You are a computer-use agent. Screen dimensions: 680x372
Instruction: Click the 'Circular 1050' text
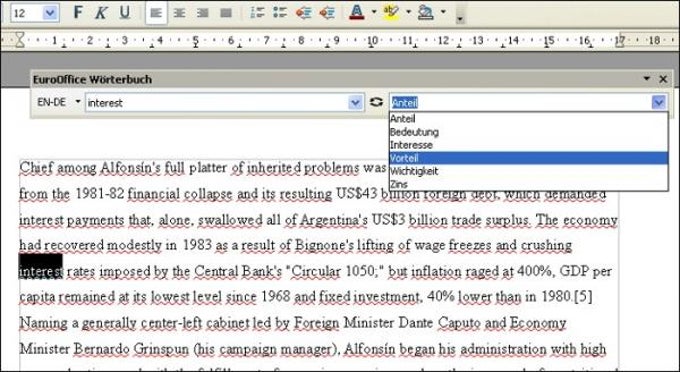pyautogui.click(x=333, y=271)
